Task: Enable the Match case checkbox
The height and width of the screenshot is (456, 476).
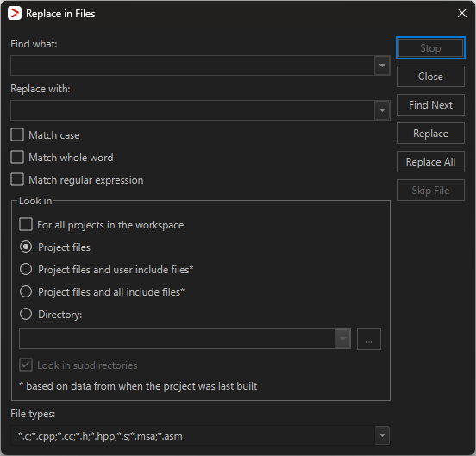Action: [x=17, y=134]
